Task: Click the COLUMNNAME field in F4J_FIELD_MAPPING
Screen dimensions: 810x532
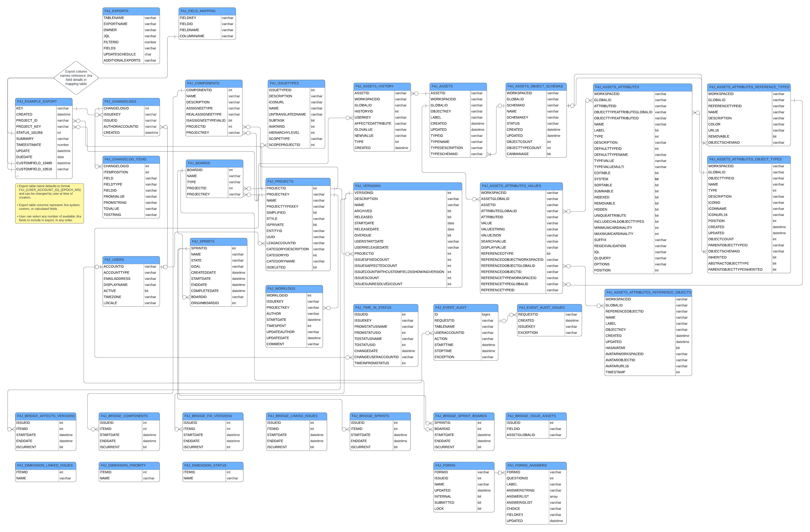Action: coord(207,36)
